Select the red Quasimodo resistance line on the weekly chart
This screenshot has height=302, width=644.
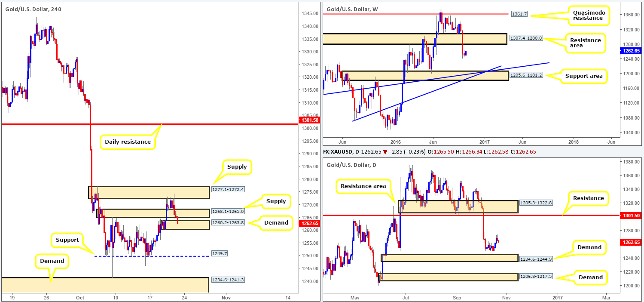[416, 14]
